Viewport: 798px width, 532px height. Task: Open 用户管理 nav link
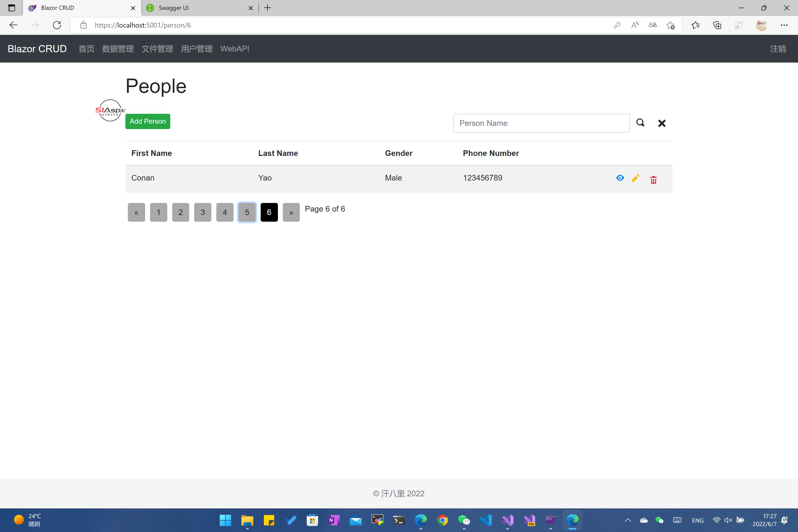[196, 49]
